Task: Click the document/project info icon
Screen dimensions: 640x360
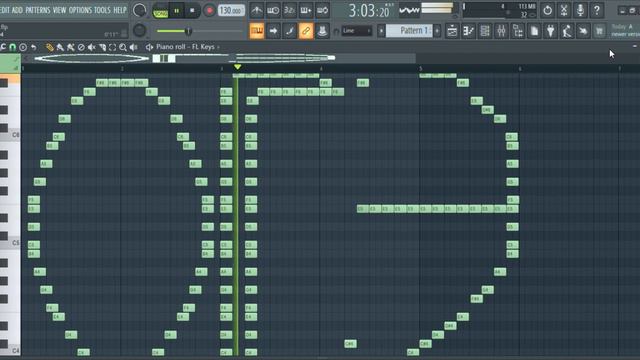Action: pyautogui.click(x=534, y=31)
